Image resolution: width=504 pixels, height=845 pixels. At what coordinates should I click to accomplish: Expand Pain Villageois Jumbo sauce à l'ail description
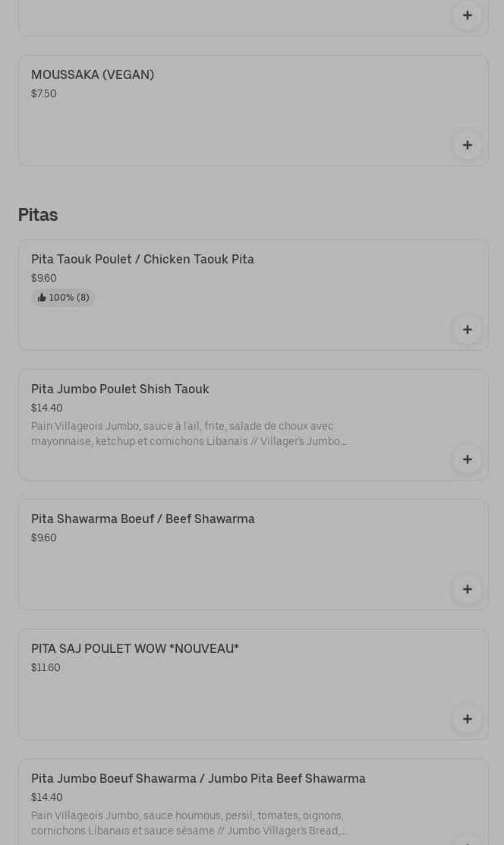point(188,434)
